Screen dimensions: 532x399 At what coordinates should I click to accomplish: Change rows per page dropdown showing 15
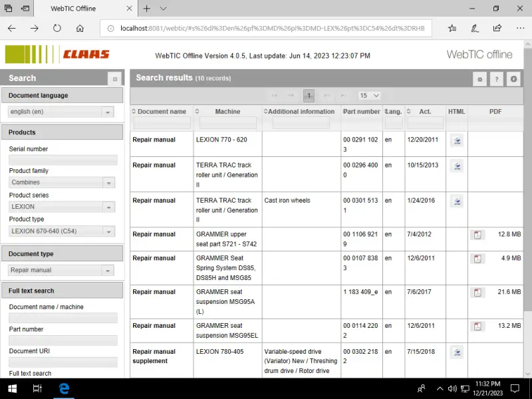[x=369, y=96]
